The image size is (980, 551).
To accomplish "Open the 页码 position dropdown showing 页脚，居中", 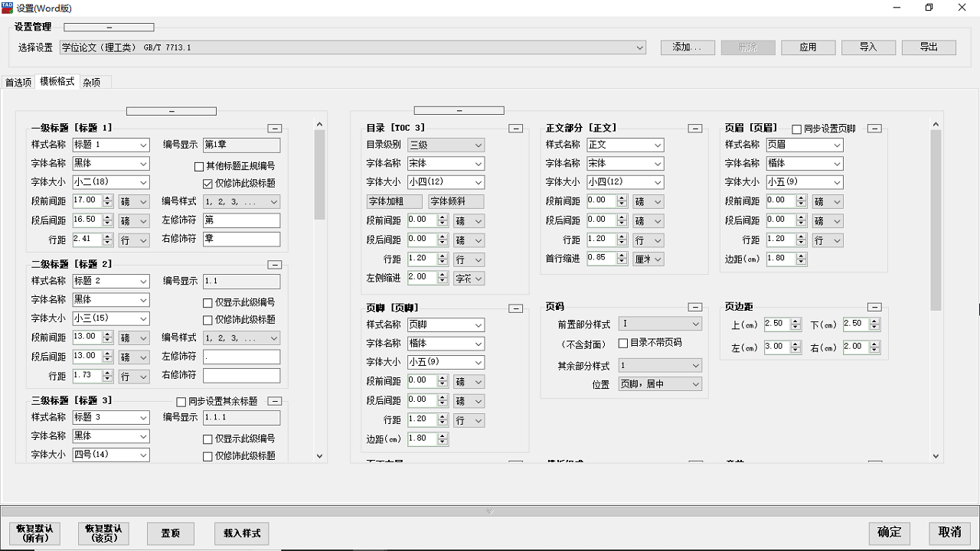I will (x=658, y=383).
